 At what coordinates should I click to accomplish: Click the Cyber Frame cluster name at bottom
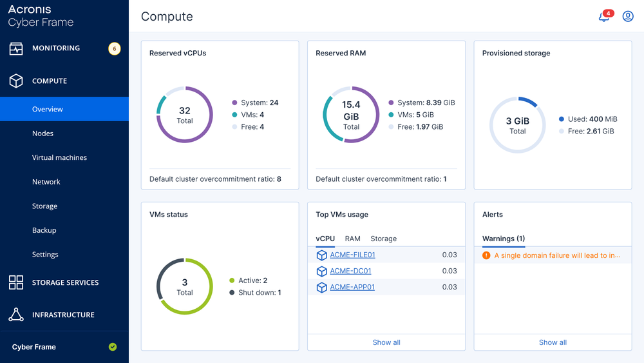(x=33, y=347)
